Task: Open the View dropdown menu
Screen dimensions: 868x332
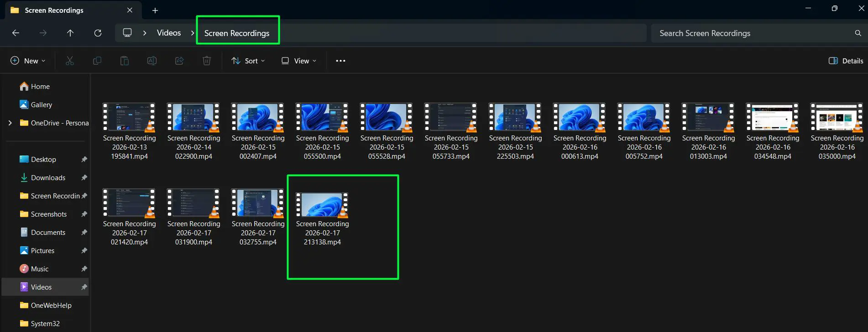Action: point(299,61)
